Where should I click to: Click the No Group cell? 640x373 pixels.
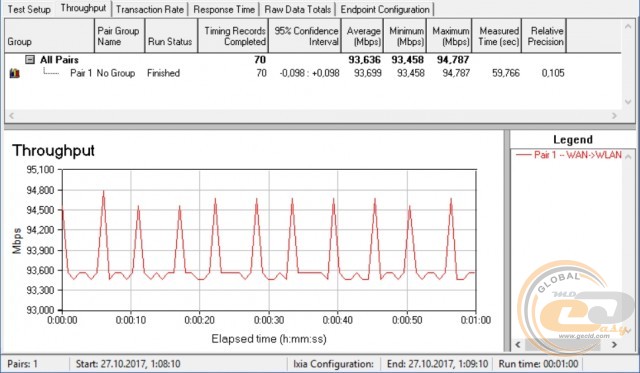click(116, 73)
